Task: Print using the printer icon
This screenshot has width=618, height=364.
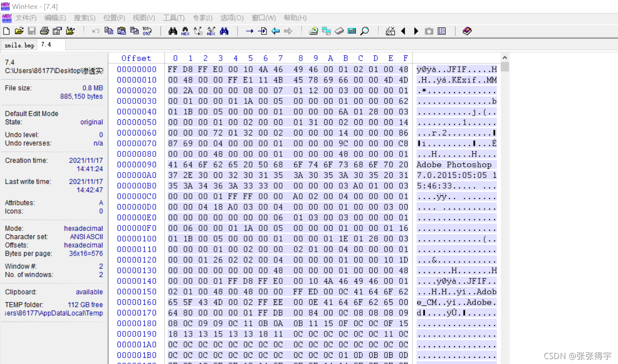Action: (x=45, y=31)
